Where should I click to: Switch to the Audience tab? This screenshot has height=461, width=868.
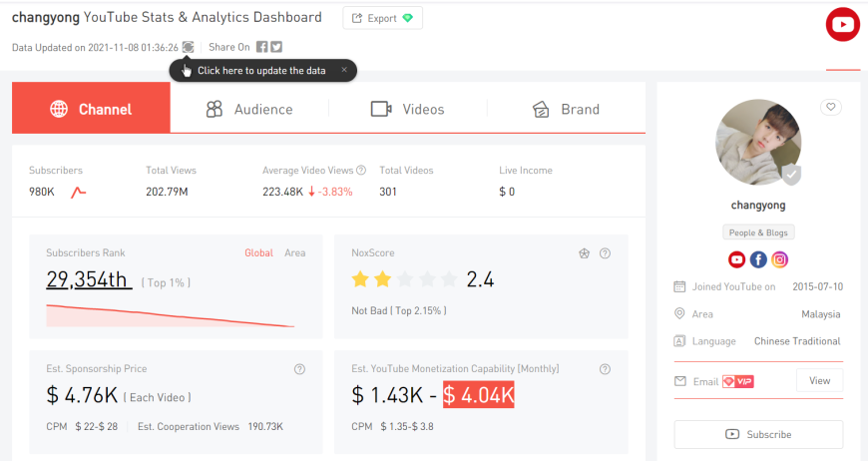[x=249, y=109]
